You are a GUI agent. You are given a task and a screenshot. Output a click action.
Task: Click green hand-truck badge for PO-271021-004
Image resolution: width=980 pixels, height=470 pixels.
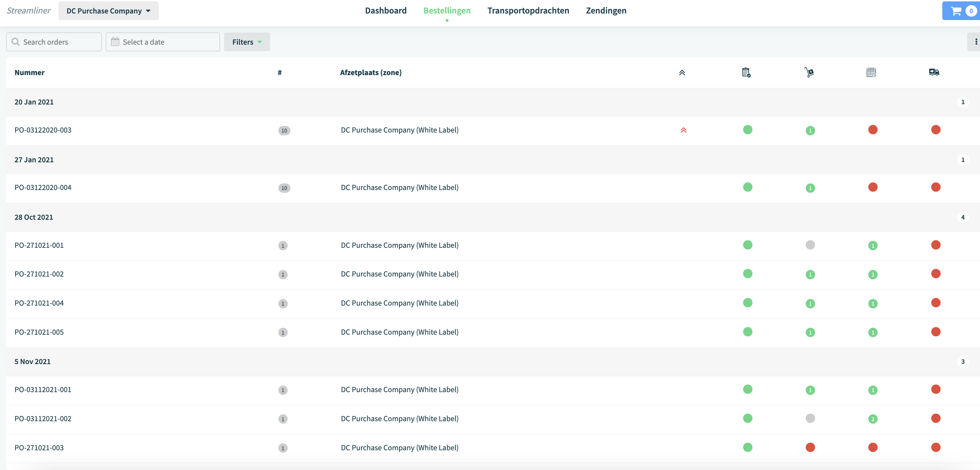[x=810, y=304]
